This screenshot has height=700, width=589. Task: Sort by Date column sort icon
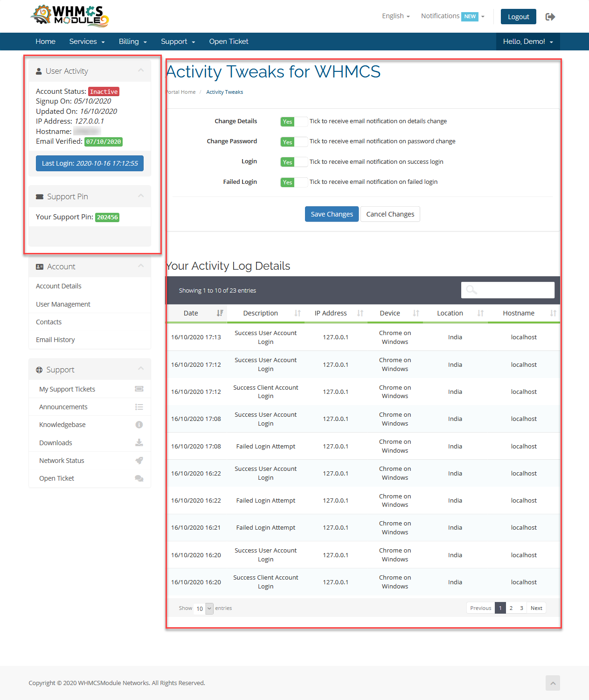click(x=220, y=313)
